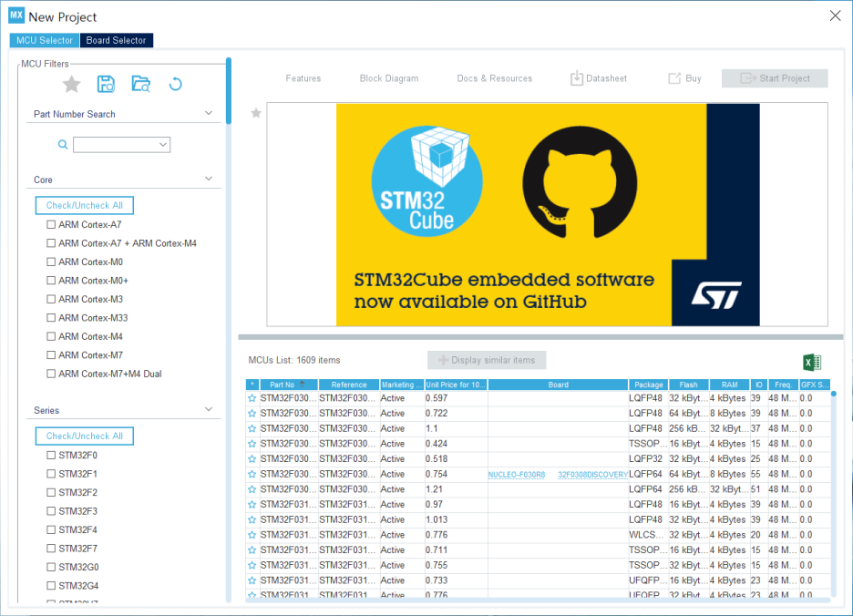Toggle ARM Cortex-M33 core filter
Image resolution: width=853 pixels, height=616 pixels.
click(x=51, y=318)
